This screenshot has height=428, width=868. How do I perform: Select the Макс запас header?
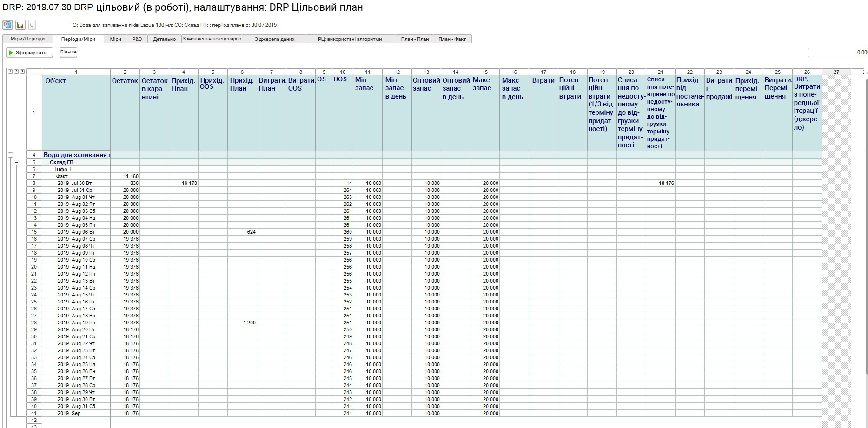pyautogui.click(x=485, y=112)
